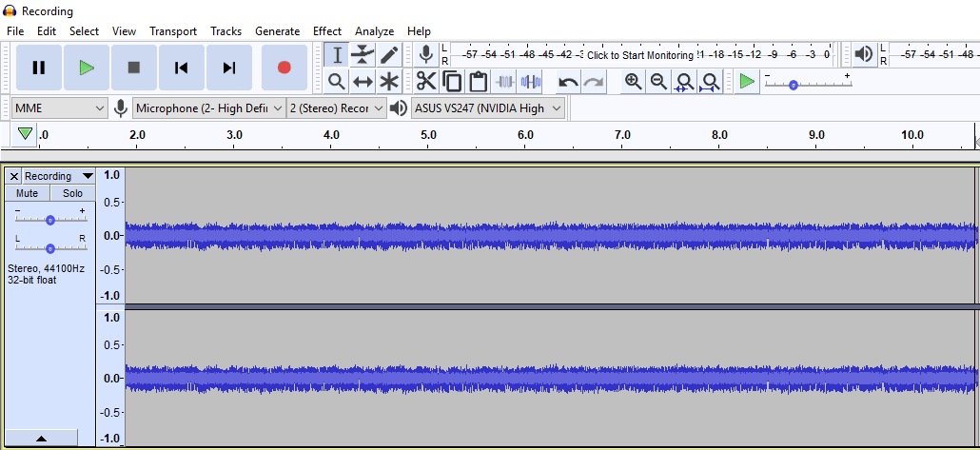Open the File menu
980x450 pixels.
click(x=15, y=31)
